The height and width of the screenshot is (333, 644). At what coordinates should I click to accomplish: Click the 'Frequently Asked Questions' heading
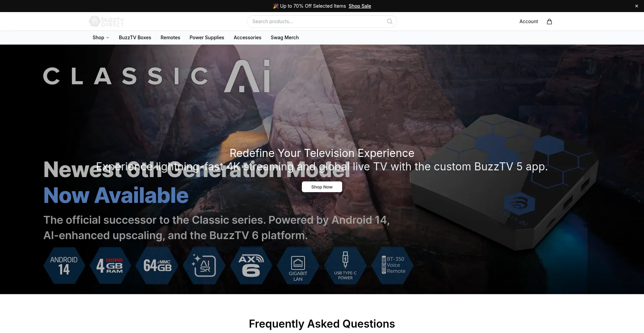(322, 324)
